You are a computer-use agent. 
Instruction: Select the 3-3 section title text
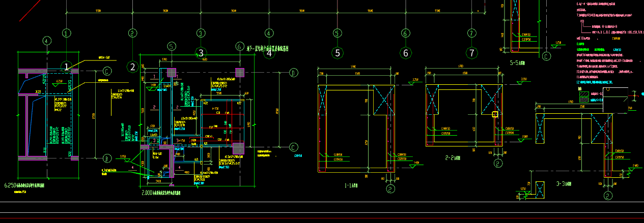coord(565,184)
